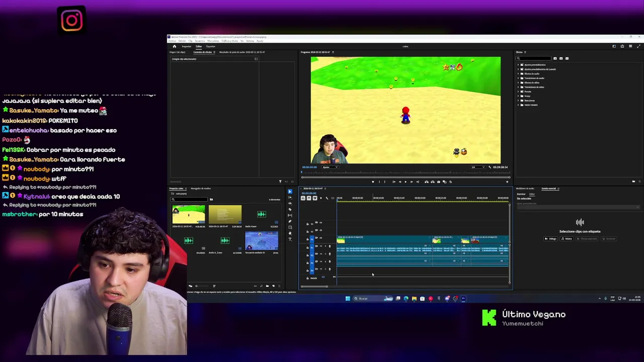The height and width of the screenshot is (362, 644).
Task: Click the Export Frame camera icon
Action: (439, 182)
